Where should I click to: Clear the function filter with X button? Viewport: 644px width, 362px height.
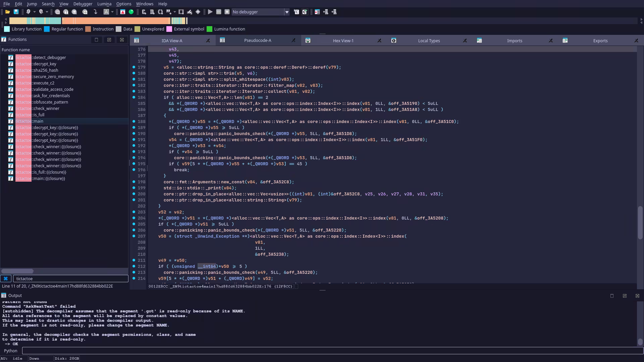pos(6,279)
